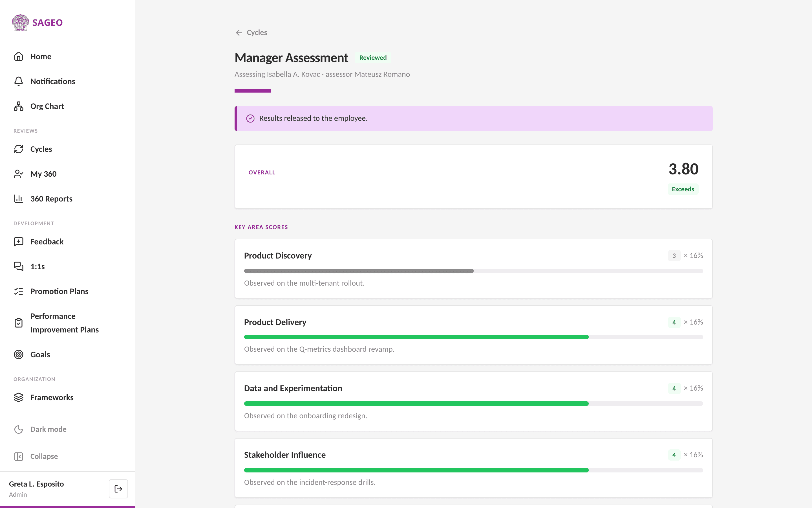
Task: Click the Performance Improvement Plans clipboard icon
Action: [x=18, y=323]
